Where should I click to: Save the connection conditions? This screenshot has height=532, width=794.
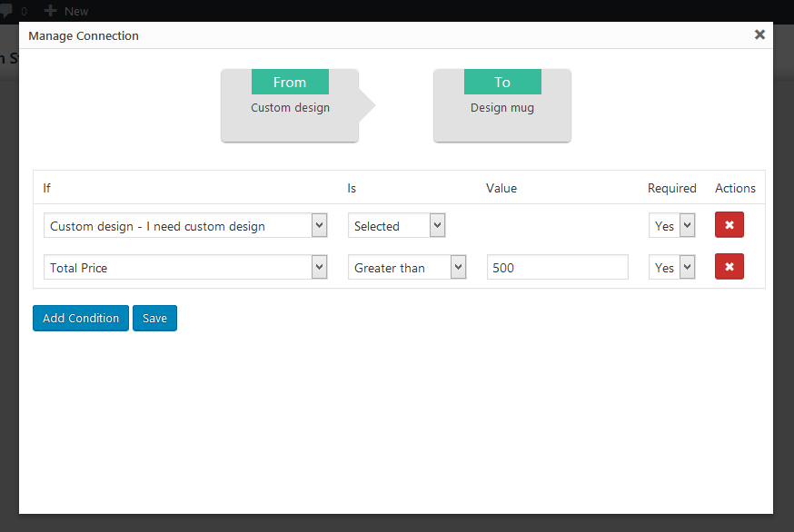tap(154, 319)
